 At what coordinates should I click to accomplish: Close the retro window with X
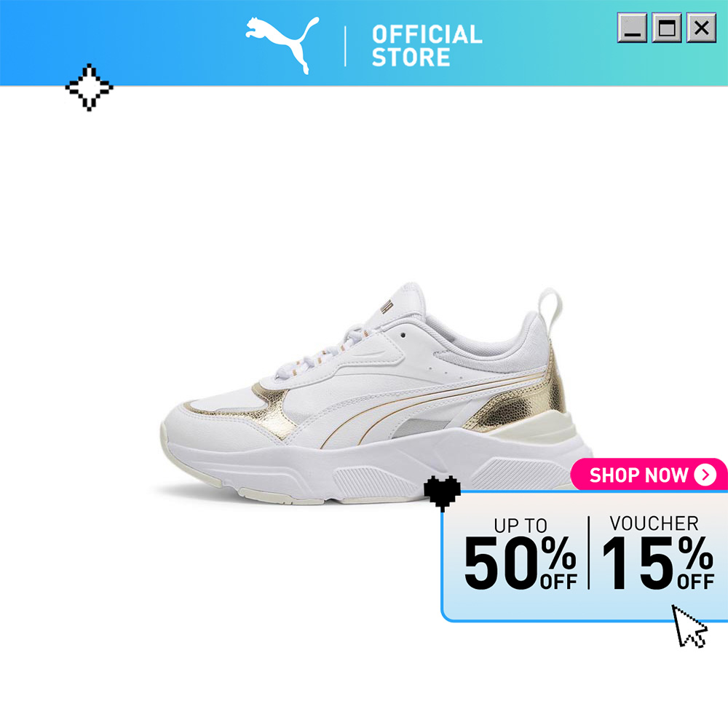pyautogui.click(x=701, y=28)
